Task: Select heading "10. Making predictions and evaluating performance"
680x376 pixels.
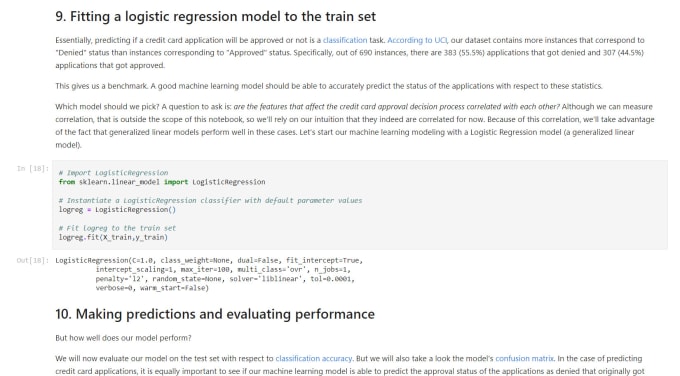Action: click(x=215, y=314)
